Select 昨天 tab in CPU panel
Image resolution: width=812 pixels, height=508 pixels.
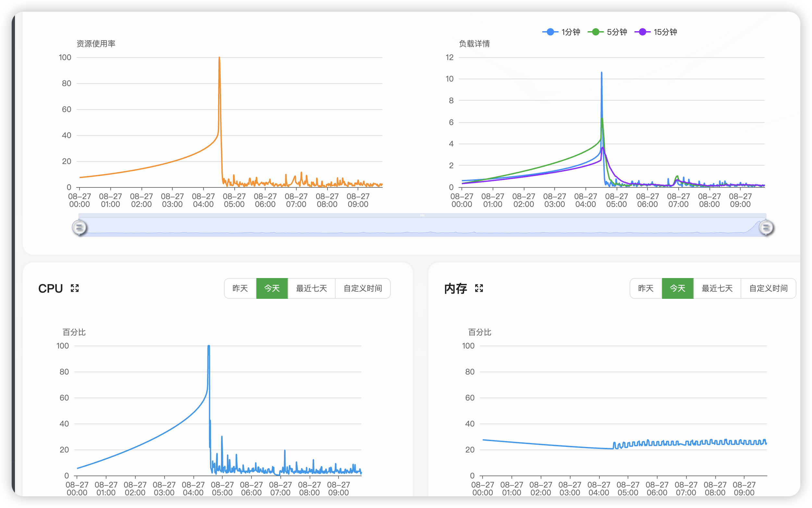pos(240,288)
